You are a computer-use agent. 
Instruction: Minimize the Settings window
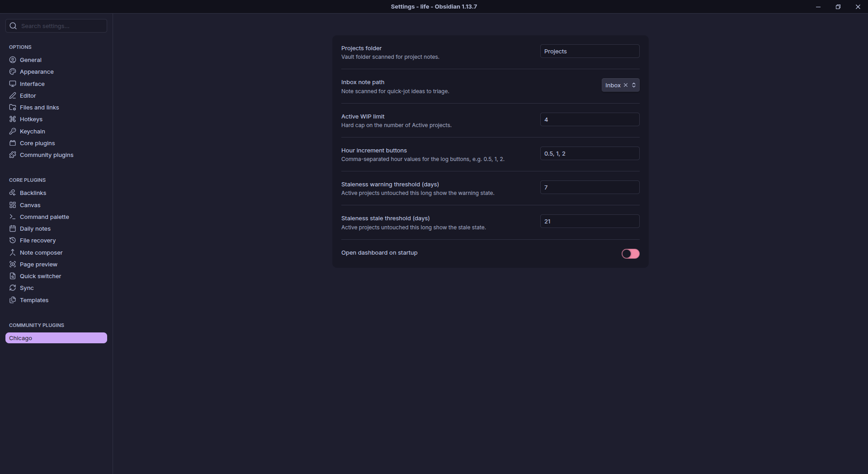[818, 7]
